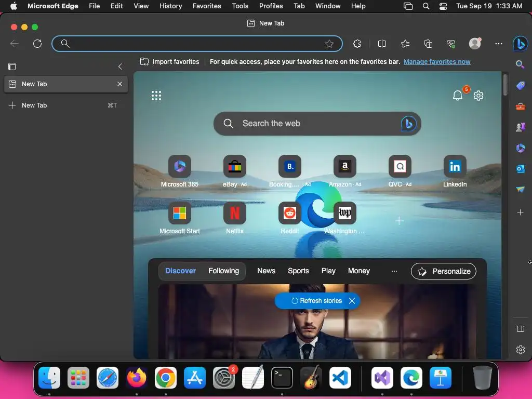Open page settings gear icon
532x399 pixels.
click(x=478, y=96)
